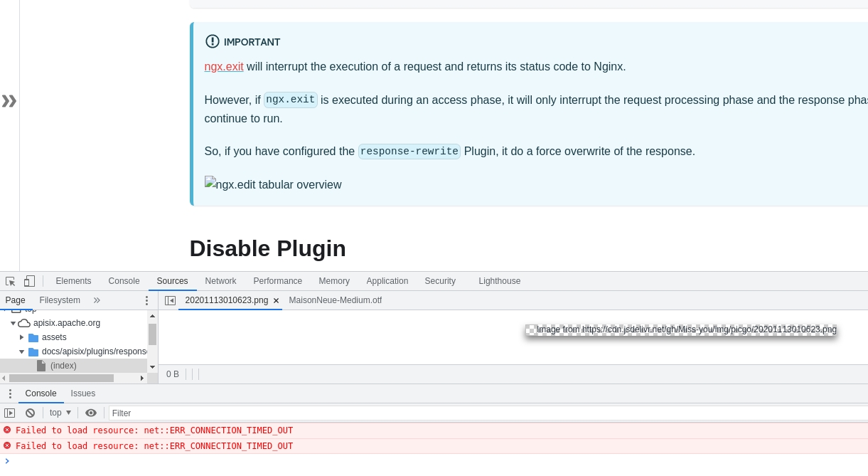This screenshot has height=476, width=868.
Task: Open the navigator three-dot more options menu
Action: tap(146, 300)
